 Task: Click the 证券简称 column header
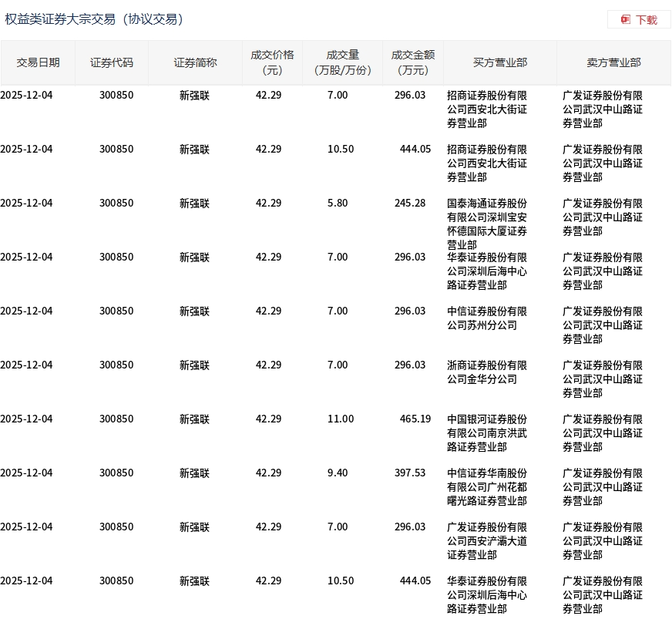[195, 62]
